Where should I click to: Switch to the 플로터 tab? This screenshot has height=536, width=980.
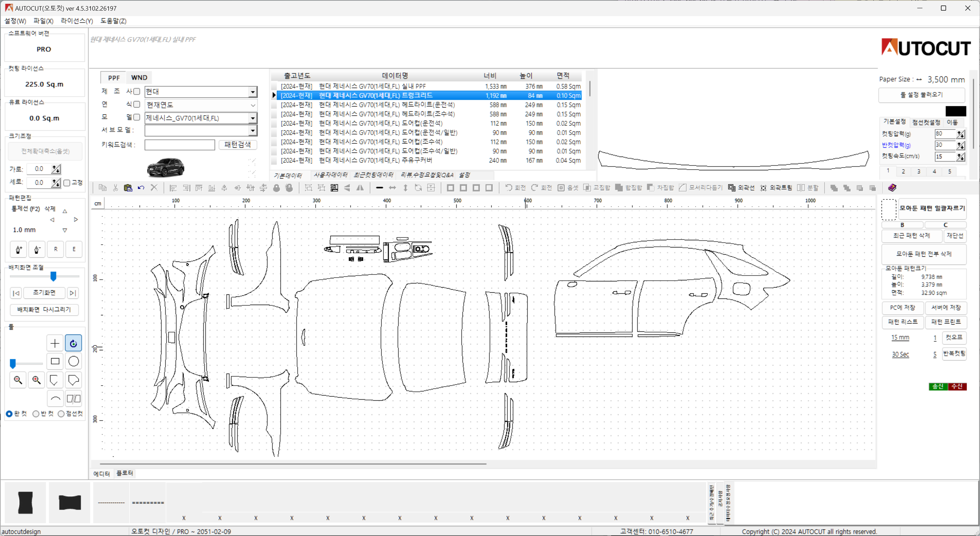(125, 473)
